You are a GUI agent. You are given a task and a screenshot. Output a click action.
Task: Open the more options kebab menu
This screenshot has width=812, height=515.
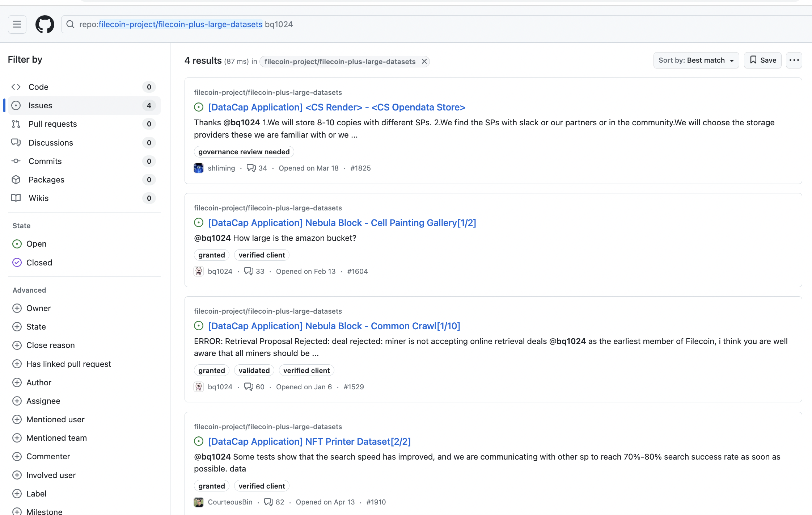pyautogui.click(x=794, y=60)
